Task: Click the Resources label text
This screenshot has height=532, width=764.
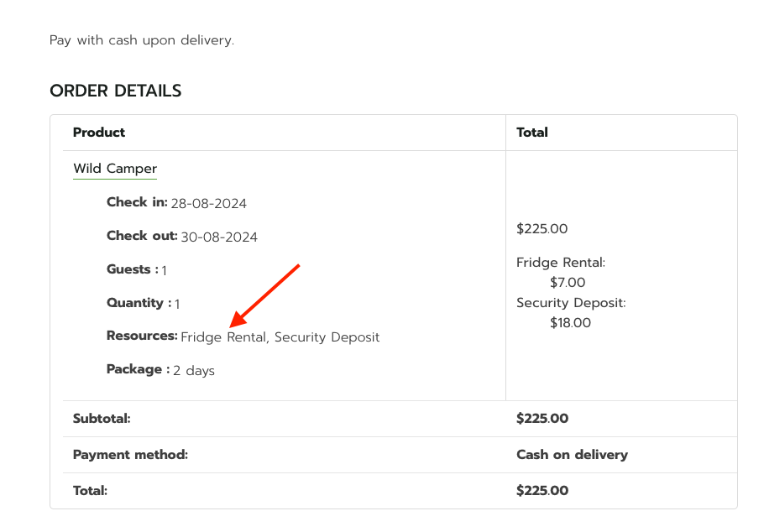Action: point(142,336)
